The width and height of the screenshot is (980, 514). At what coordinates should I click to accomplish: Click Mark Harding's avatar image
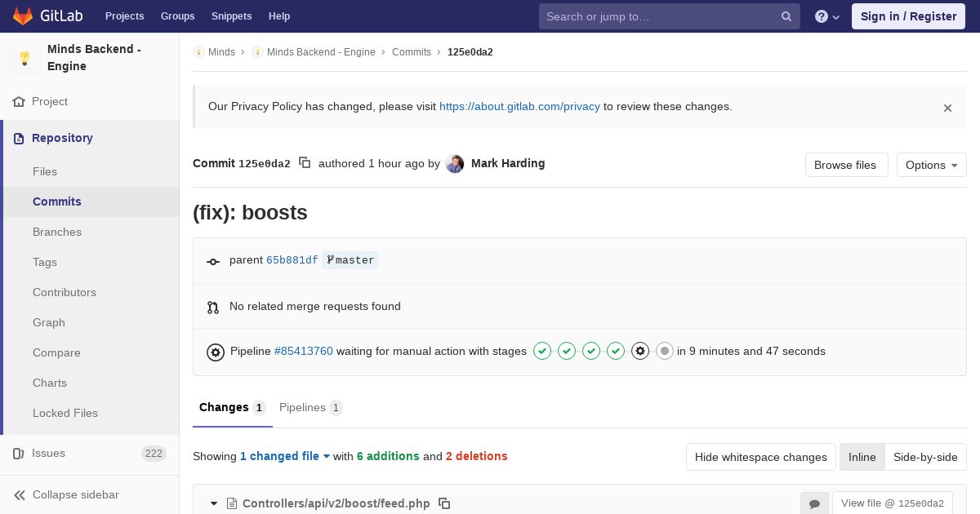tap(455, 164)
